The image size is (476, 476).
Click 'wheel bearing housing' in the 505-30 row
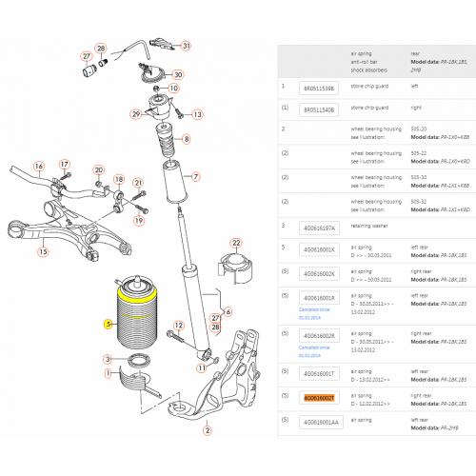tap(376, 177)
